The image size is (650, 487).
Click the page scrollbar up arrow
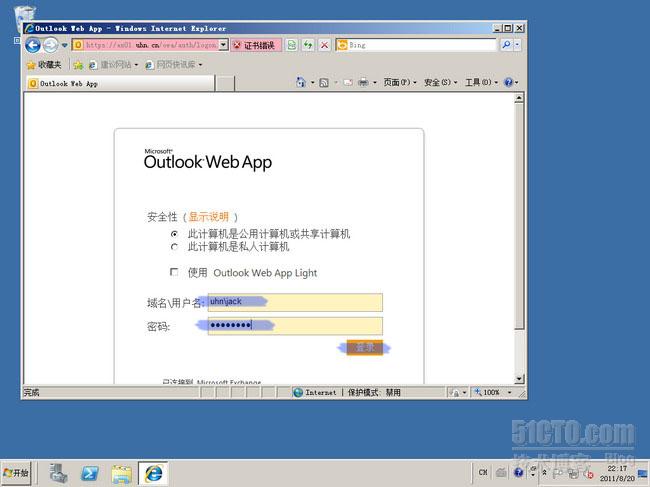519,98
